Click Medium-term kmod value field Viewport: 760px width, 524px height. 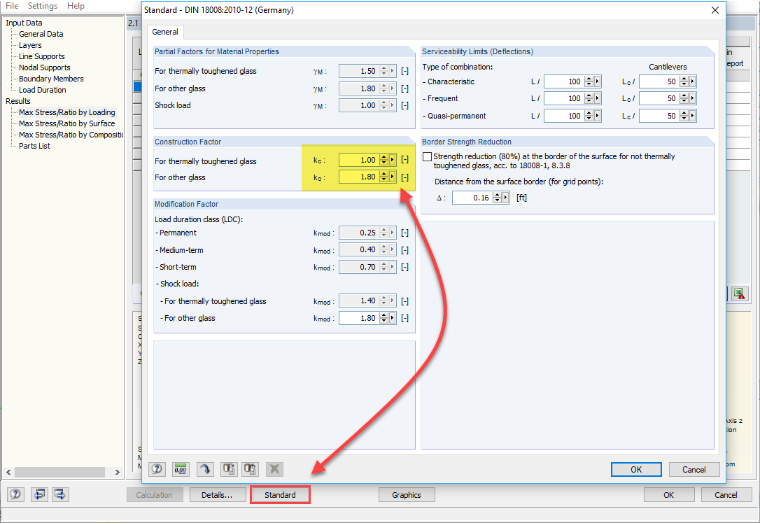[359, 250]
